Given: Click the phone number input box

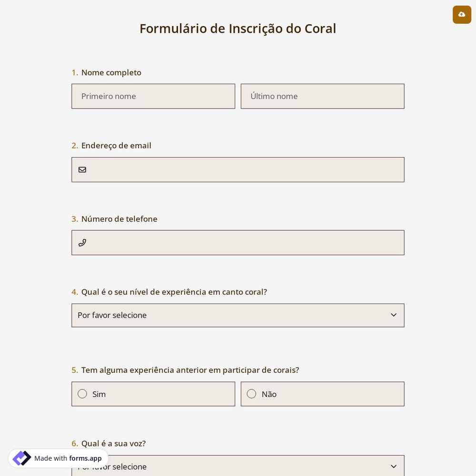Looking at the screenshot, I should pyautogui.click(x=238, y=243).
